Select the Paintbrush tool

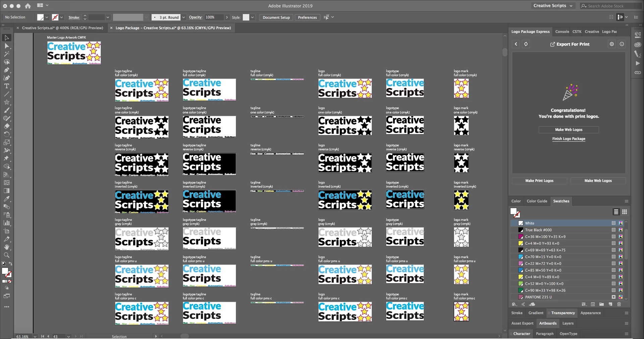7,110
